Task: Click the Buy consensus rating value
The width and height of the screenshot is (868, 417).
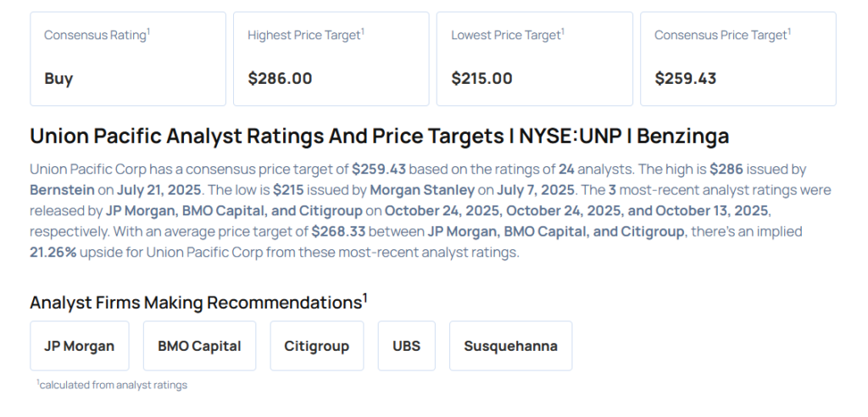Action: point(58,79)
